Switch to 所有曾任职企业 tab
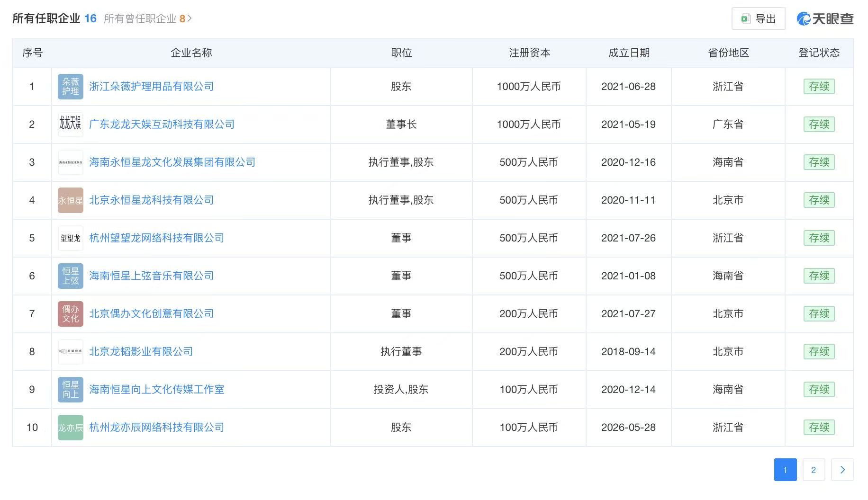This screenshot has height=500, width=868. (145, 18)
